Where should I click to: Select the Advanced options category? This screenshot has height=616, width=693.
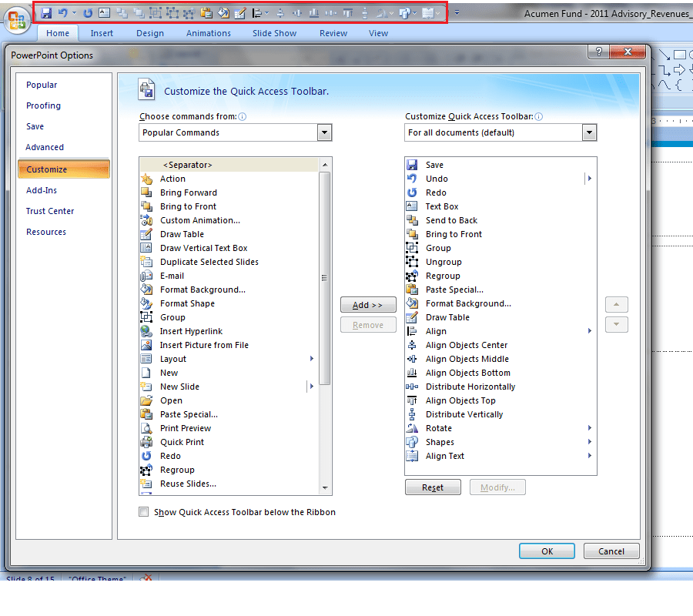point(45,147)
